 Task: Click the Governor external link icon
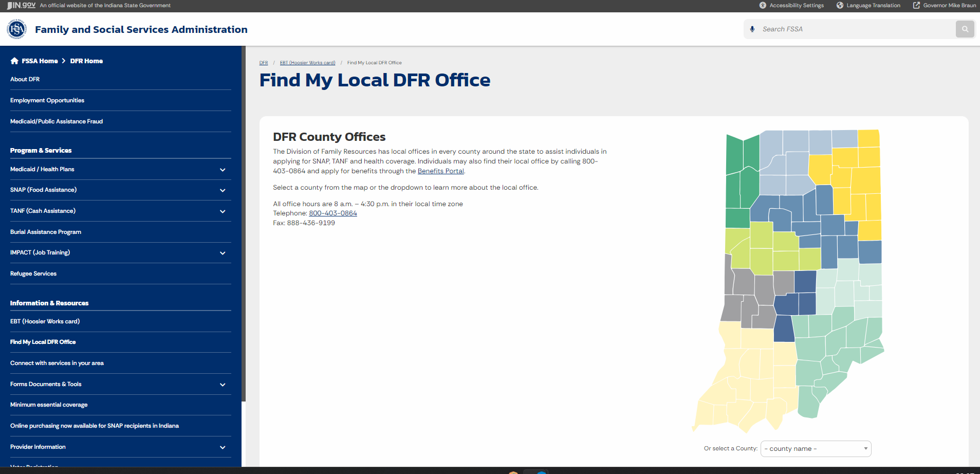point(916,5)
